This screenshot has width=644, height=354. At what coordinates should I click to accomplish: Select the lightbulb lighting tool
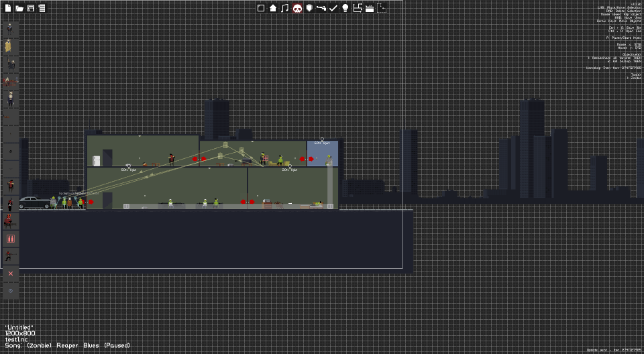(345, 8)
